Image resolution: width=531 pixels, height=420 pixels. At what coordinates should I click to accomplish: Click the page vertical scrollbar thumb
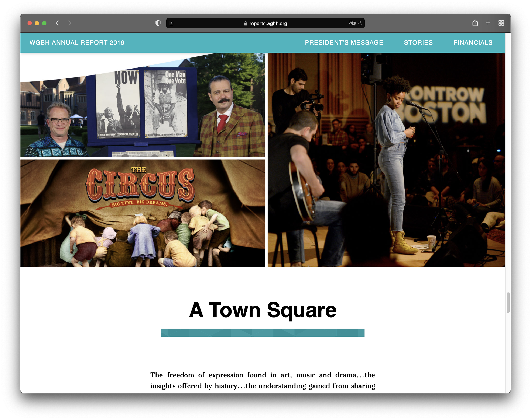(x=508, y=302)
